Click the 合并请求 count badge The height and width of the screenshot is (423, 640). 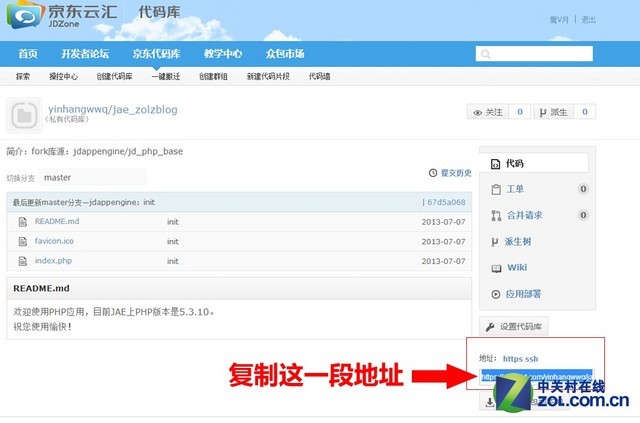583,215
